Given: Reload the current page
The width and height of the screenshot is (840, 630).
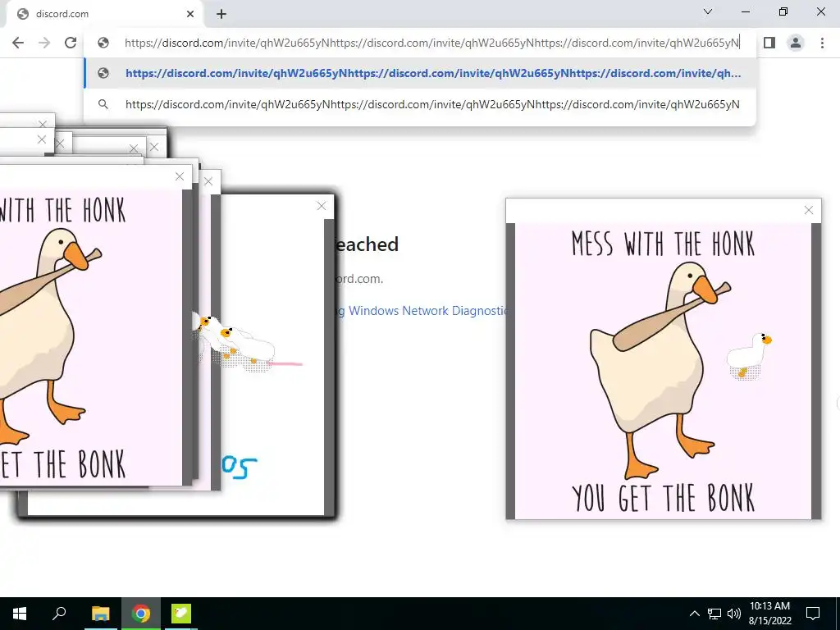Looking at the screenshot, I should pos(71,43).
